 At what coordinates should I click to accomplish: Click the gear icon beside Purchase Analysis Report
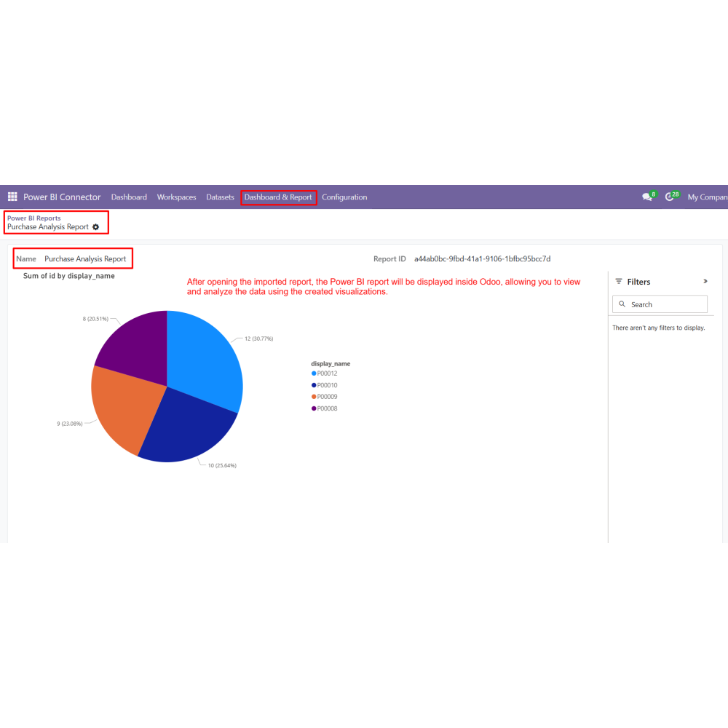coord(95,227)
